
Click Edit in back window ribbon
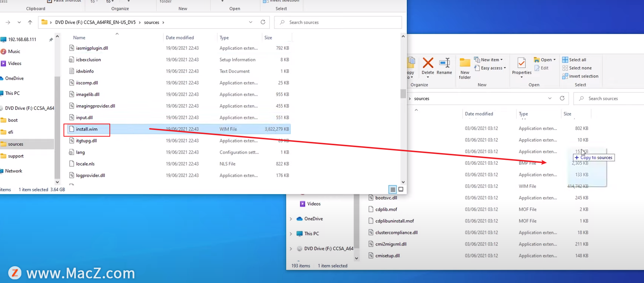click(542, 68)
